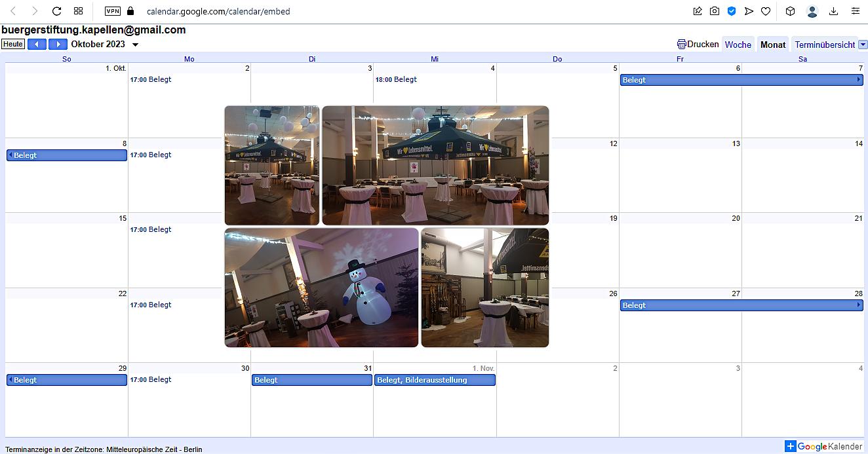
Task: Click the send arrow icon in the toolbar
Action: (x=749, y=10)
